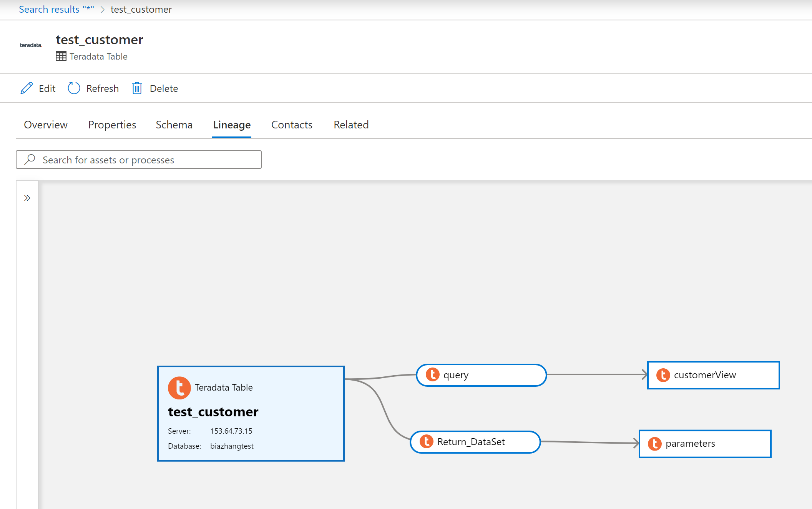Screen dimensions: 812x509
Task: Click the Teradata icon on parameters node
Action: (654, 443)
